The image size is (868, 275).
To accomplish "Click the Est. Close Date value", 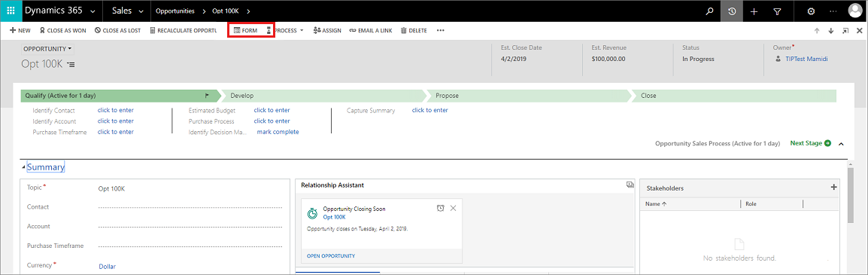I will [x=513, y=59].
